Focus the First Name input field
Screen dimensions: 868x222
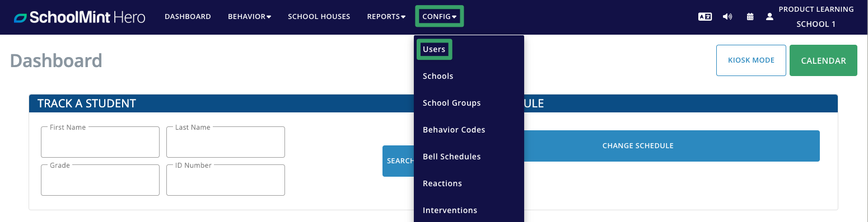100,142
